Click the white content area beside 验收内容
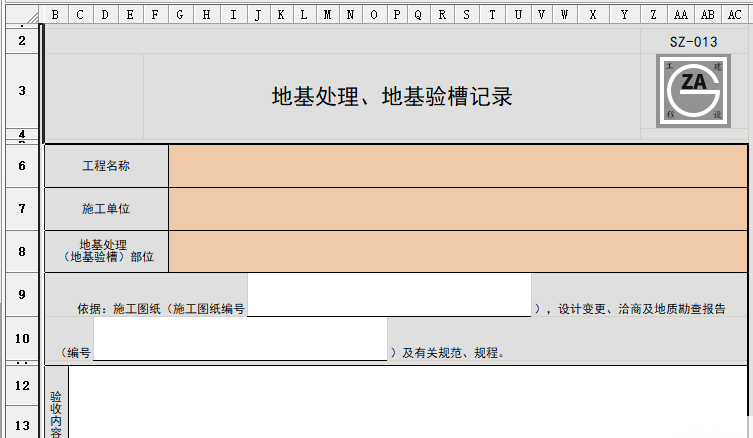Viewport: 753px width, 438px height. (x=400, y=402)
